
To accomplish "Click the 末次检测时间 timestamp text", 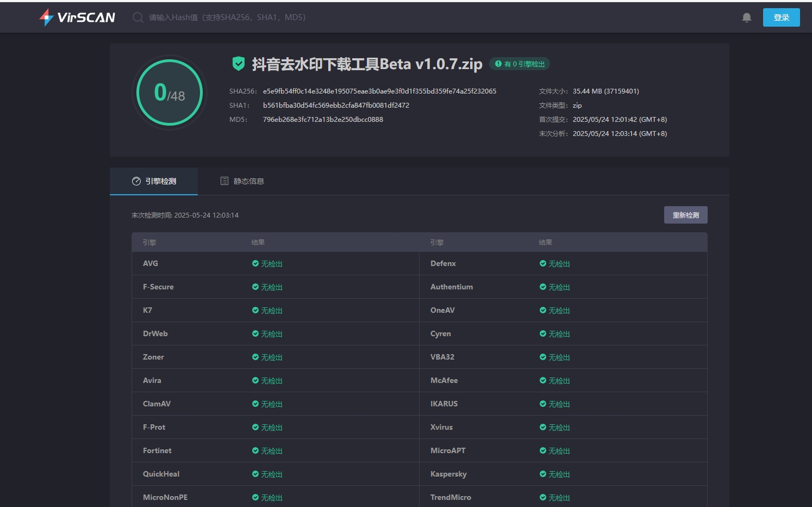I will coord(185,215).
